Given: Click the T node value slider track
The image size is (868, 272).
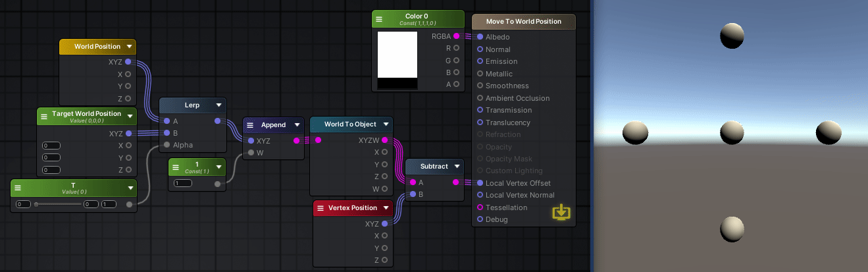Looking at the screenshot, I should click(58, 204).
